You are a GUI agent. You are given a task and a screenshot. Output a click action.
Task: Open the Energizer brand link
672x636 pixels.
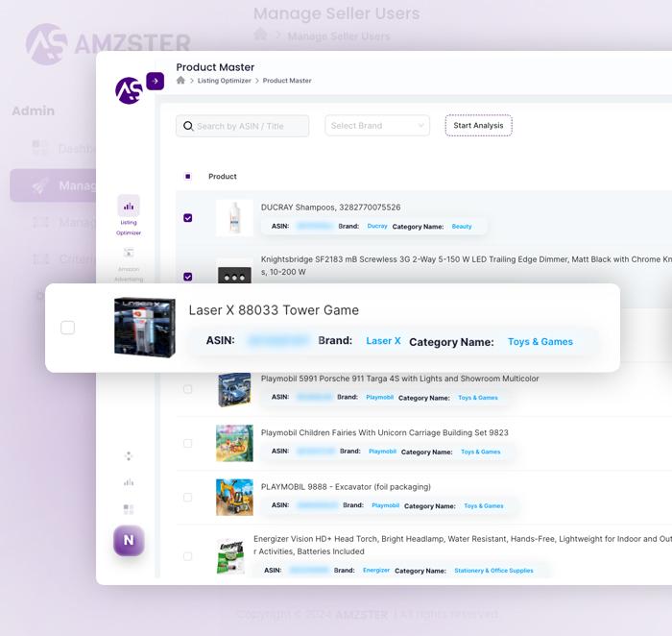376,570
